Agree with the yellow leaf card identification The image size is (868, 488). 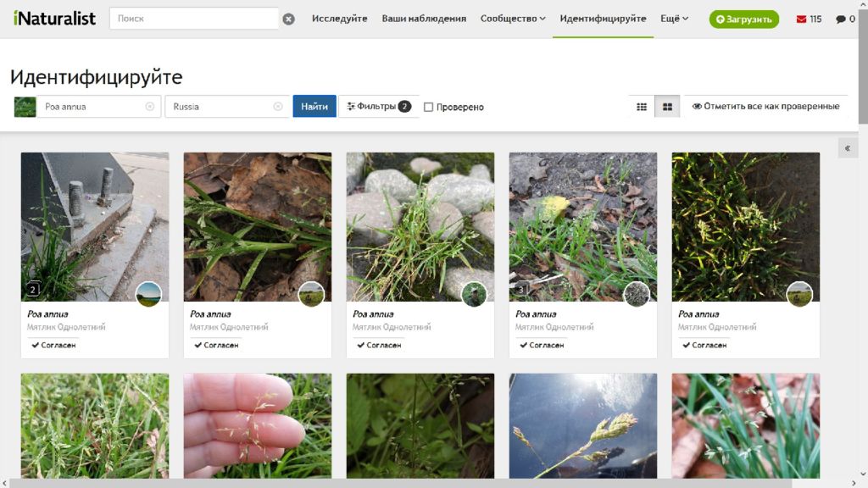coord(542,345)
